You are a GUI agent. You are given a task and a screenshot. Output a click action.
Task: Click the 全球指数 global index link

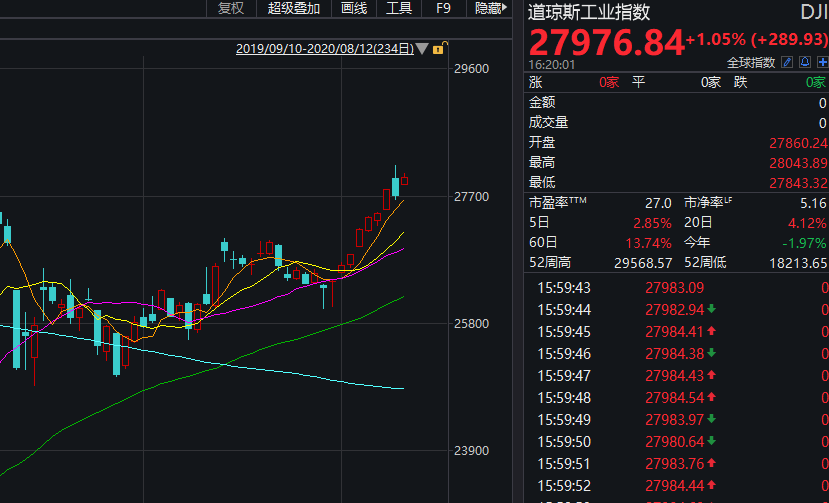(x=751, y=62)
